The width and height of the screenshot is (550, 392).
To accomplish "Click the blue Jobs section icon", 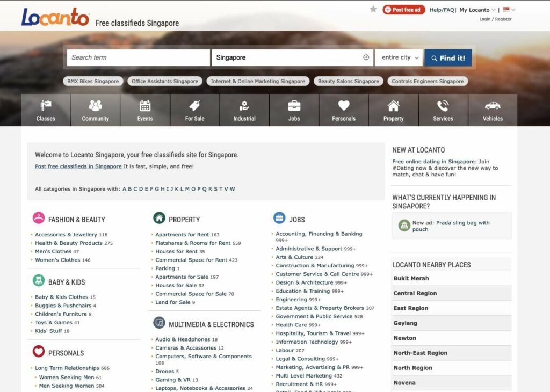I will (x=279, y=217).
